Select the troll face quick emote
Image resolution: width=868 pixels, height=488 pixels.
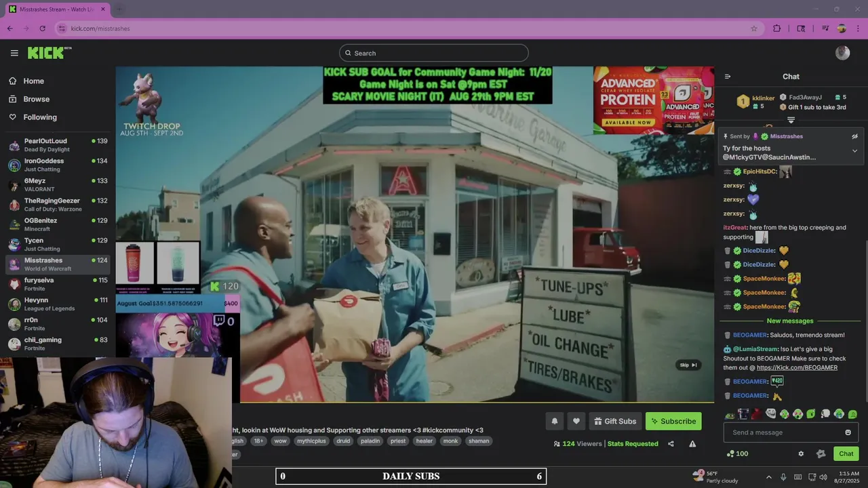pyautogui.click(x=770, y=413)
